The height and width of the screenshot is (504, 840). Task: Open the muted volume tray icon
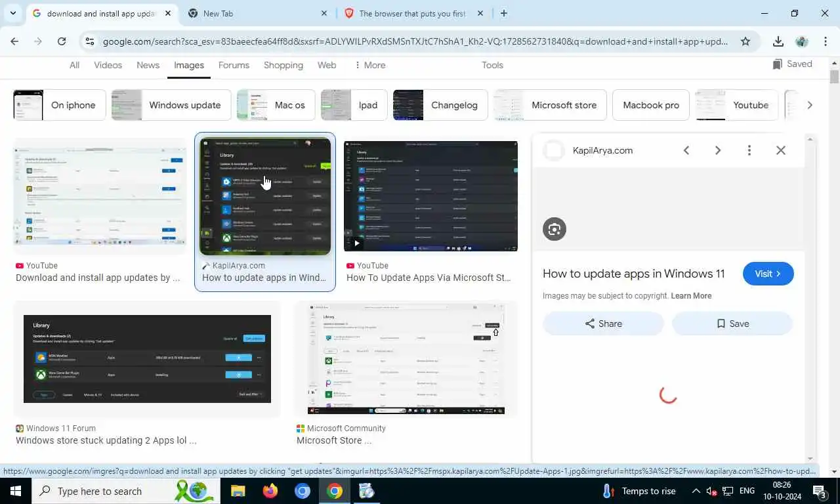pyautogui.click(x=712, y=491)
